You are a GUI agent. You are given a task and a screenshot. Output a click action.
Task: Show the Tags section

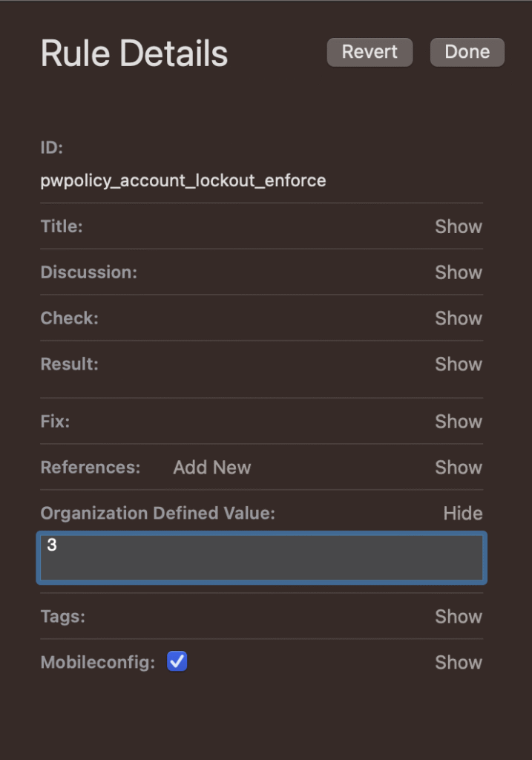tap(458, 617)
